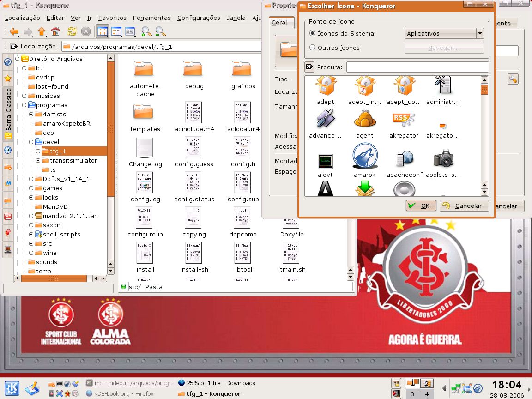This screenshot has width=532, height=399.
Task: Click Cancelar in icon chooser
Action: pos(464,206)
